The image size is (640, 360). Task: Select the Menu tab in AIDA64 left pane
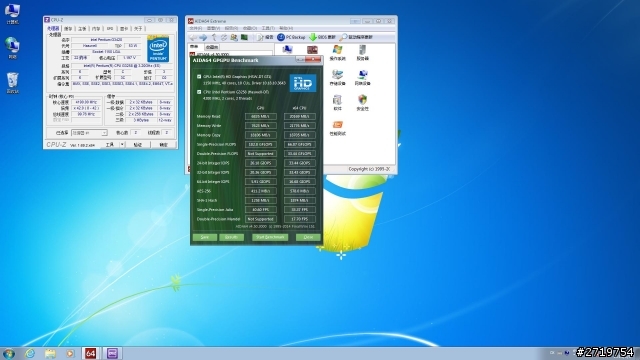[x=194, y=47]
